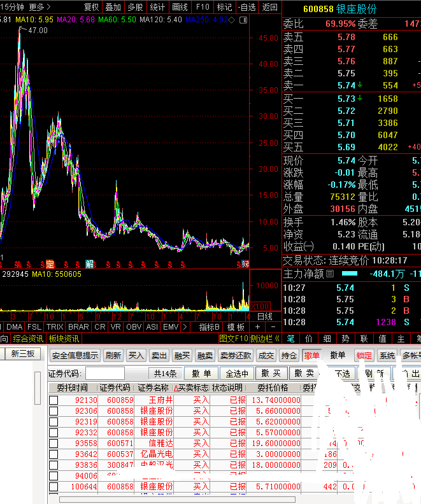Click the 解 marker on chart timeline

point(89,265)
